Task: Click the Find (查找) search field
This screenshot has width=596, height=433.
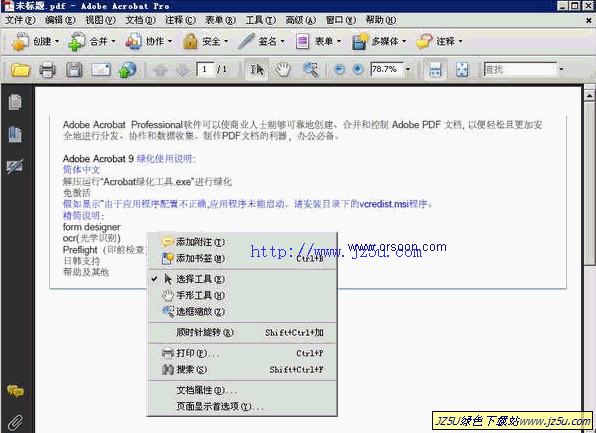Action: 520,70
